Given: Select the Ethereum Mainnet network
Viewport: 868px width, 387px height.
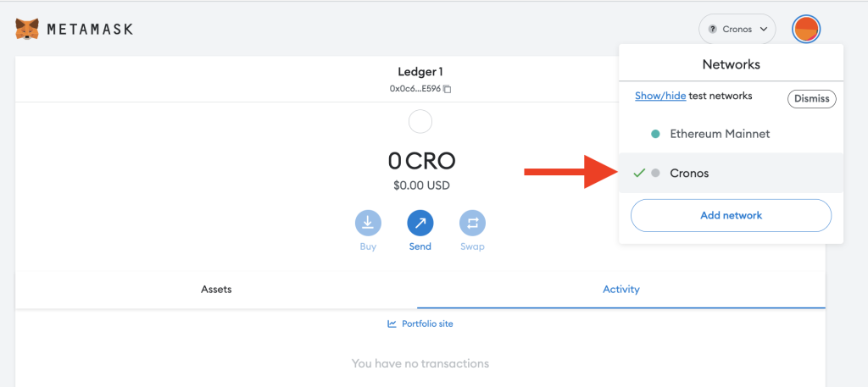Looking at the screenshot, I should [720, 134].
